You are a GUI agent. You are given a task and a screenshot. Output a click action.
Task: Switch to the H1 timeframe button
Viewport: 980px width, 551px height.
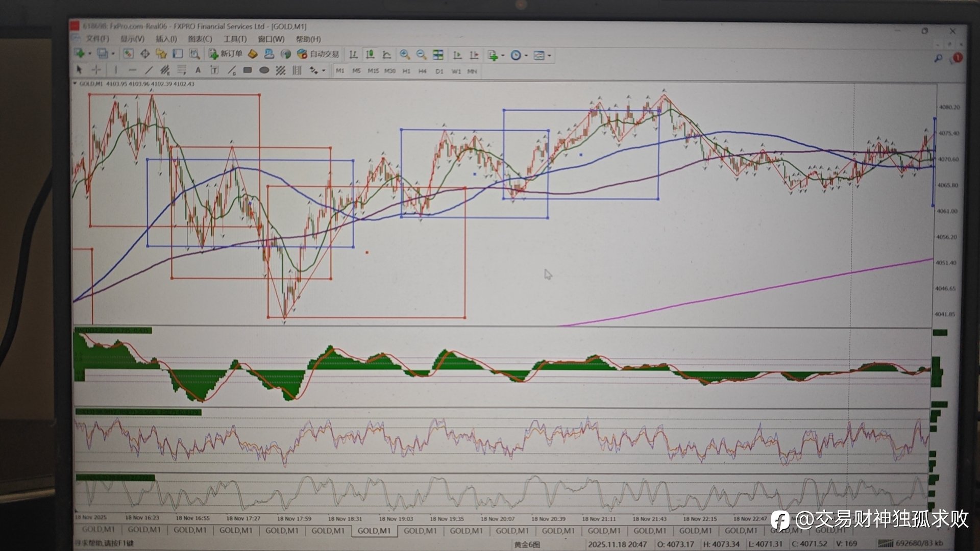point(406,71)
